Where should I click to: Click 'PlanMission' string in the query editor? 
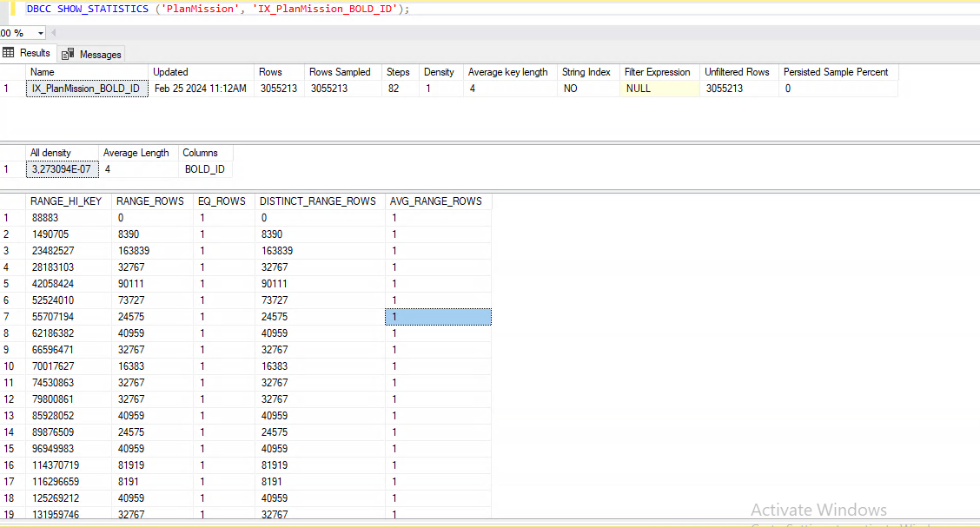click(200, 9)
